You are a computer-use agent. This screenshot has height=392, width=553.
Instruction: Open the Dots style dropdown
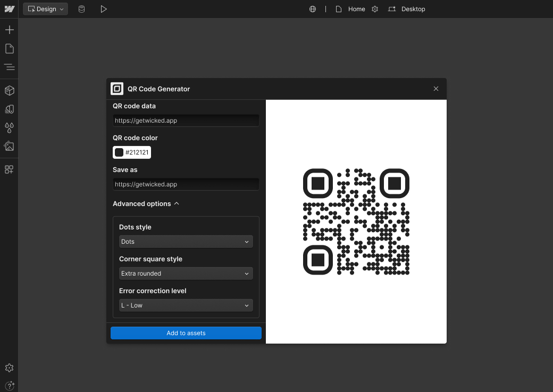(x=186, y=242)
